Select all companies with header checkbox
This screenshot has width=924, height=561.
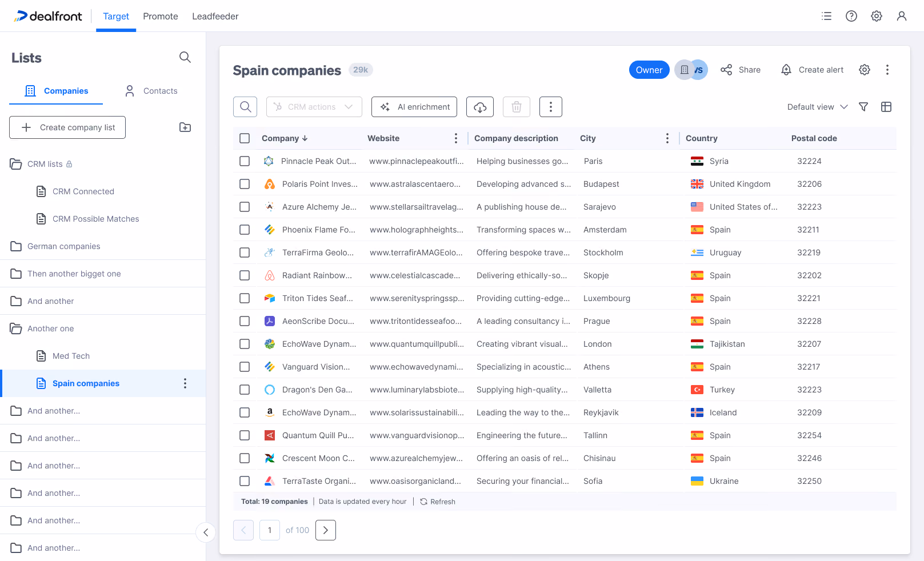[245, 138]
